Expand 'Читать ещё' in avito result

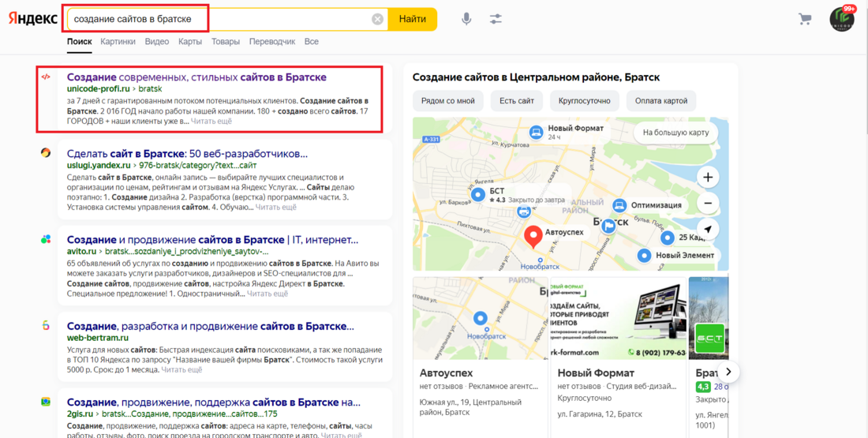[x=268, y=294]
